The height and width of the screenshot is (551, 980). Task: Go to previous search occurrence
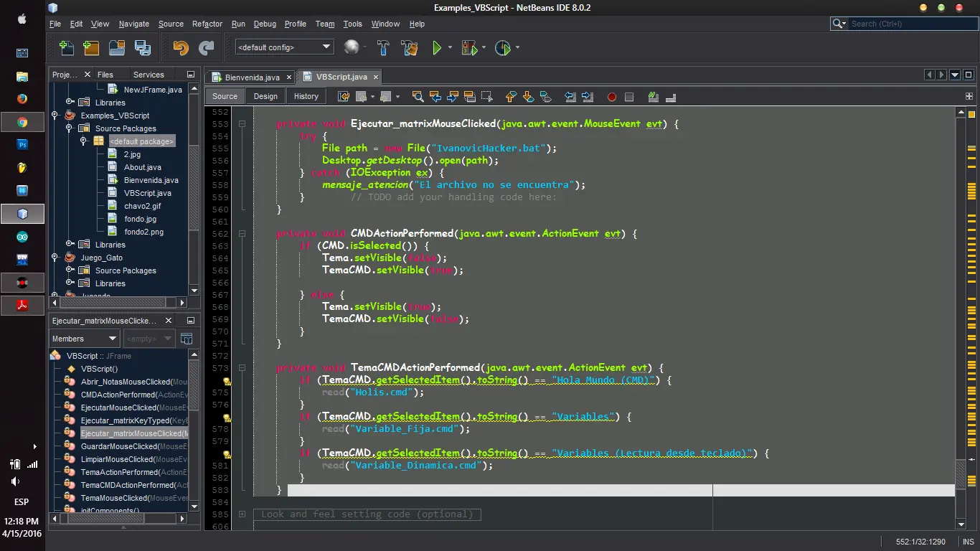(x=435, y=97)
